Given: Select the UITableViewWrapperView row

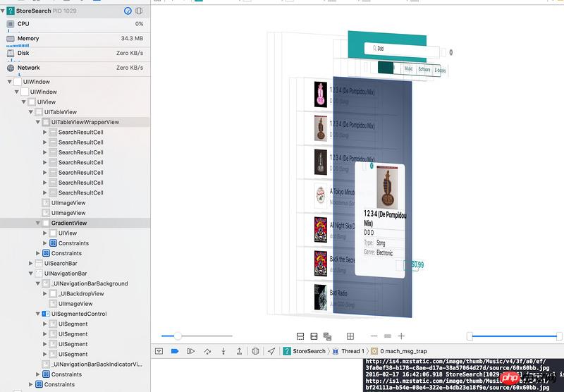Looking at the screenshot, I should point(75,122).
